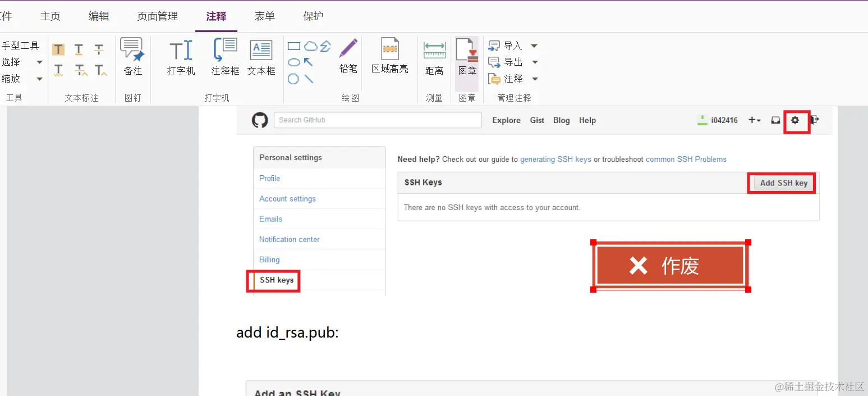This screenshot has height=396, width=868.
Task: Switch to the 表单 ribbon tab
Action: [265, 16]
